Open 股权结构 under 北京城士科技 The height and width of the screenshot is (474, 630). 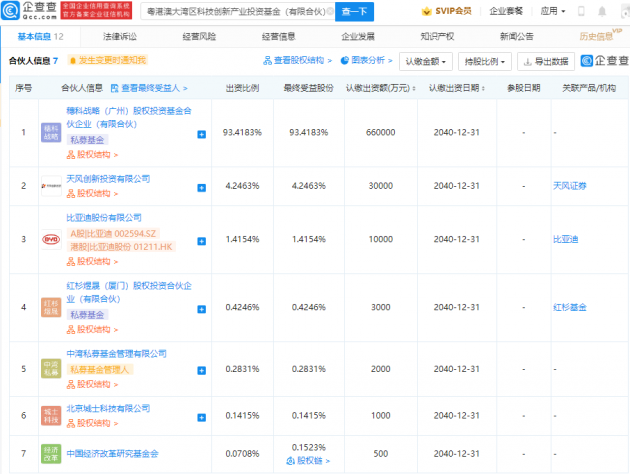[x=92, y=423]
